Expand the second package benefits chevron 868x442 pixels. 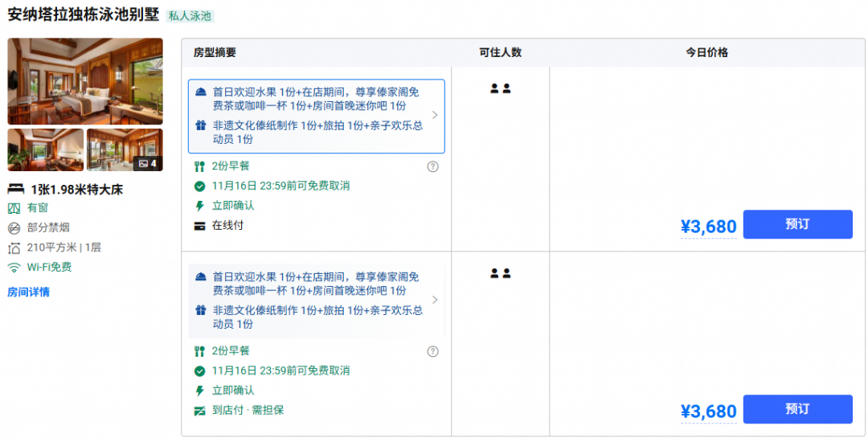(x=435, y=300)
